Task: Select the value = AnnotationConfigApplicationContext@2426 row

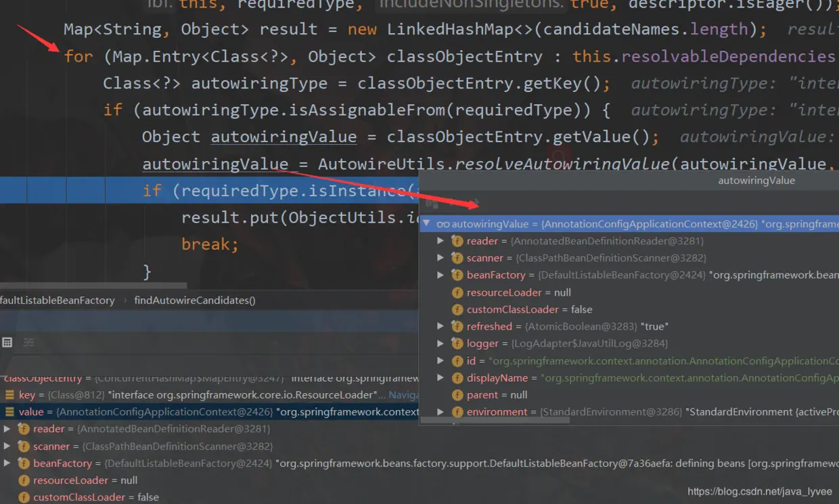Action: point(210,411)
